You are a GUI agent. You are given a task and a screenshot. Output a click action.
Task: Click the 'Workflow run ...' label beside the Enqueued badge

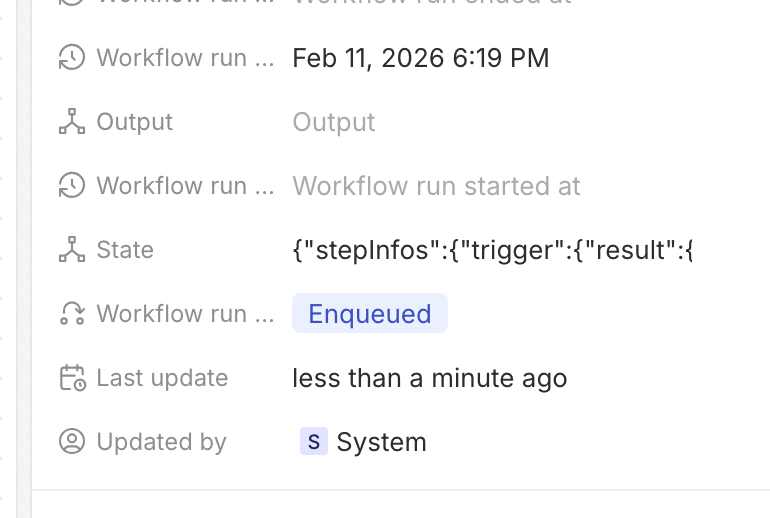pyautogui.click(x=185, y=314)
